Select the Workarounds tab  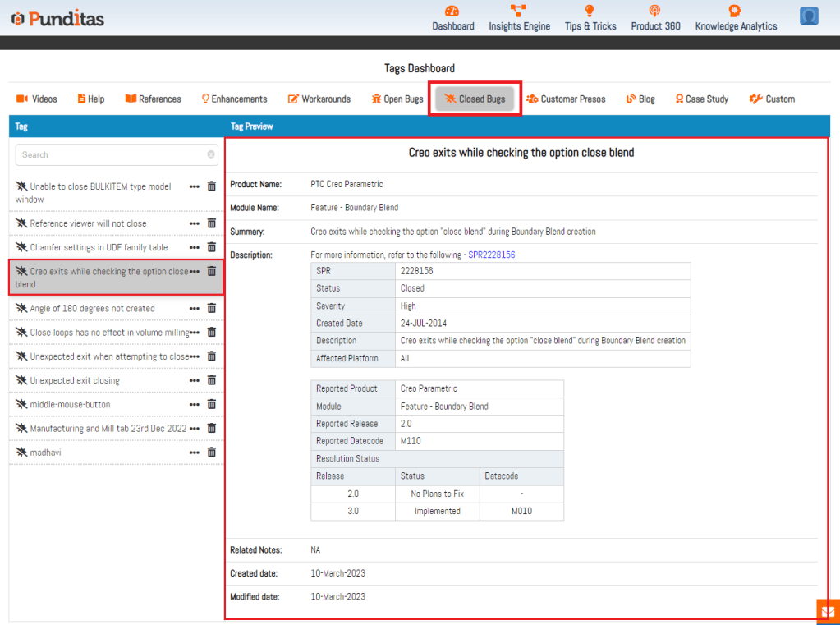tap(319, 99)
